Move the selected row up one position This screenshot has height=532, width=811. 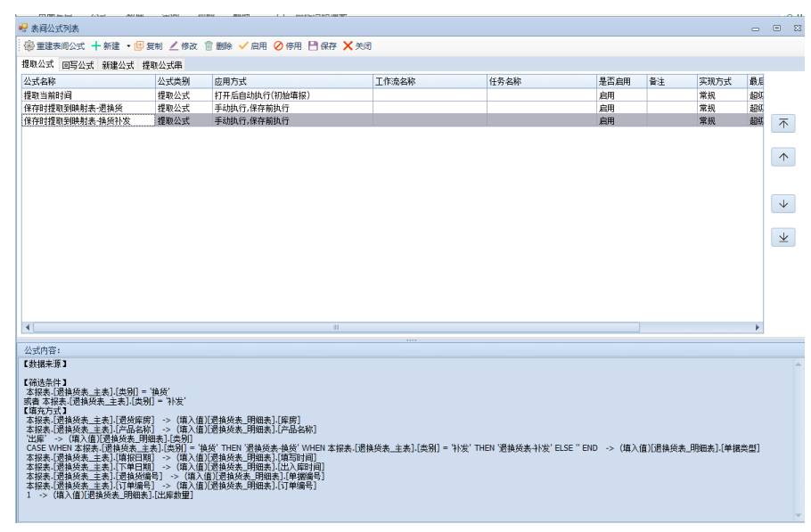pos(782,157)
